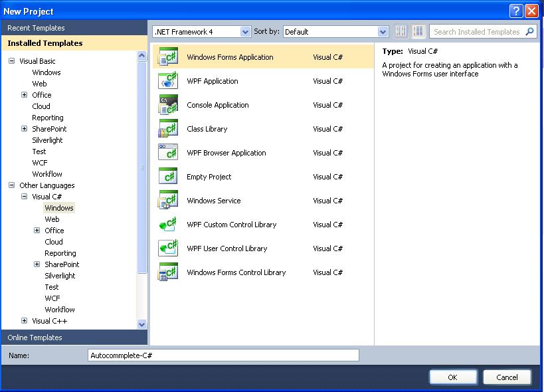Click the 'Class Library' template name
This screenshot has height=392, width=544.
[207, 129]
